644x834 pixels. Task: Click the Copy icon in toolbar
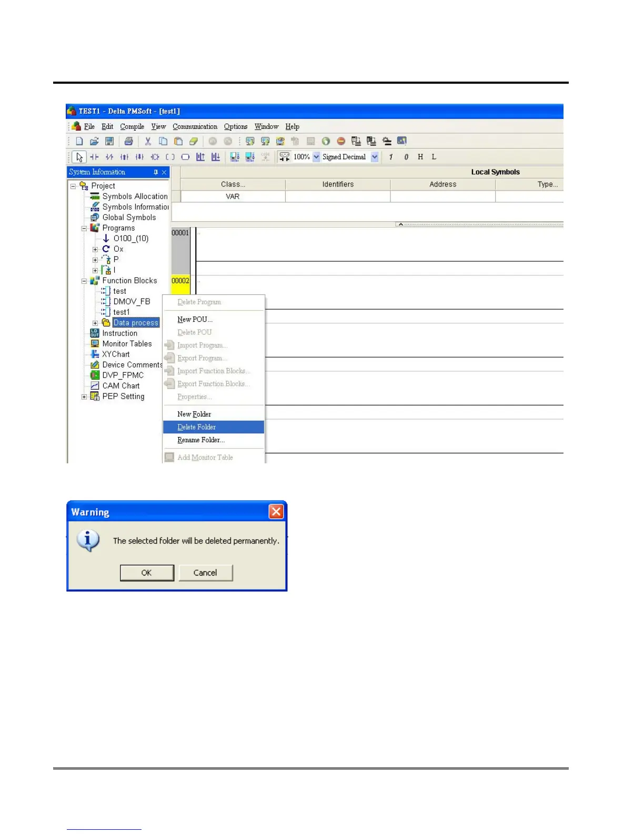pos(163,141)
